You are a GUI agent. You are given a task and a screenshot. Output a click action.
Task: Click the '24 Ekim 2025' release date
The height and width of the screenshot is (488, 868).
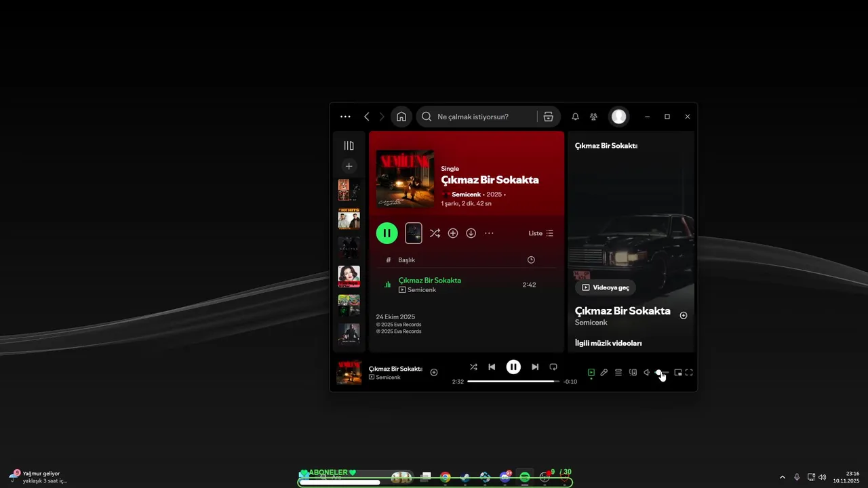tap(395, 317)
